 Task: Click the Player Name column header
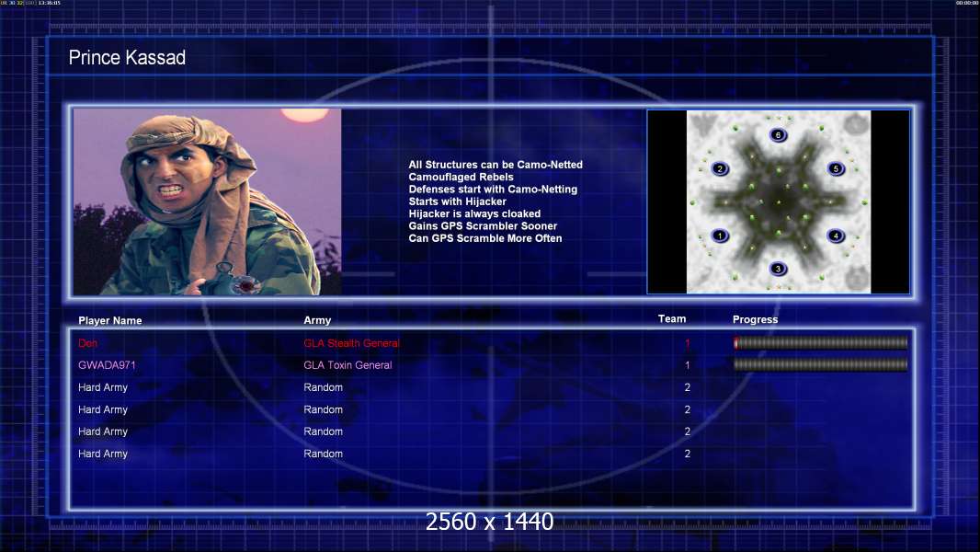pyautogui.click(x=110, y=320)
